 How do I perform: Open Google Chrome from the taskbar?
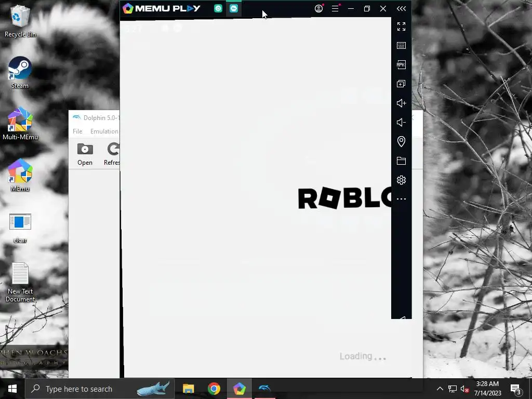[214, 389]
